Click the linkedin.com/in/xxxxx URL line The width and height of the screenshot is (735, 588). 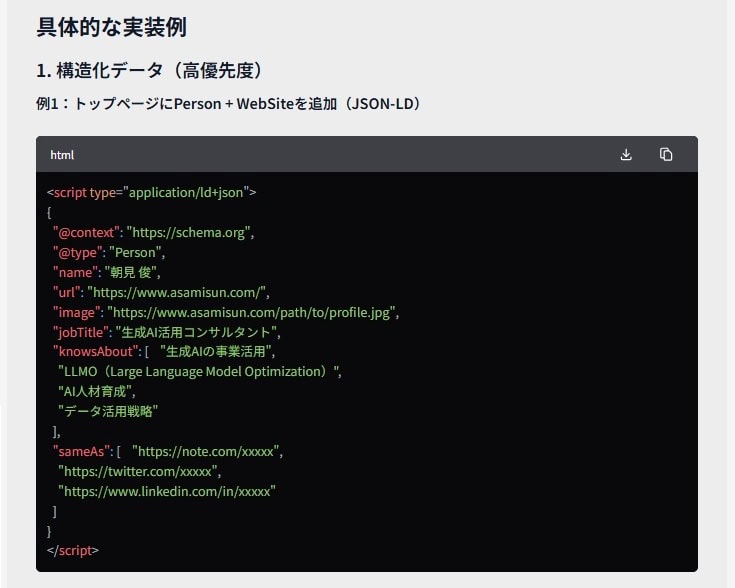click(166, 491)
